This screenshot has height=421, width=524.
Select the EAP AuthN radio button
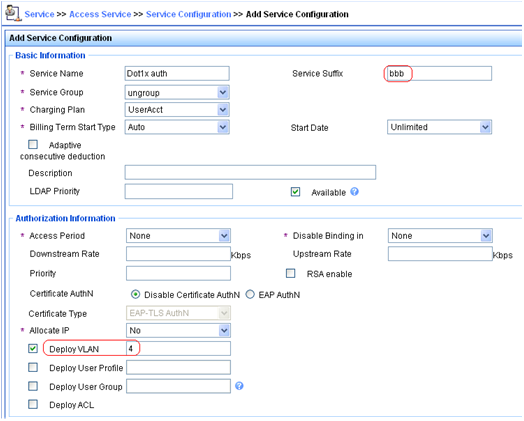tap(250, 294)
